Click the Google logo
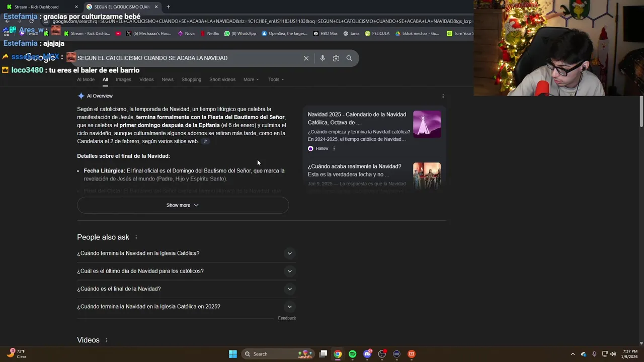This screenshot has width=644, height=362. [40, 58]
